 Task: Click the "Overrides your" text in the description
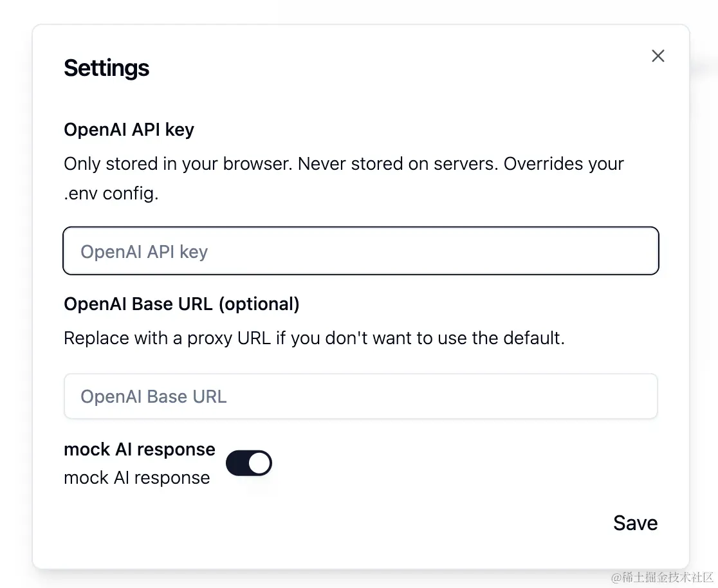point(564,164)
